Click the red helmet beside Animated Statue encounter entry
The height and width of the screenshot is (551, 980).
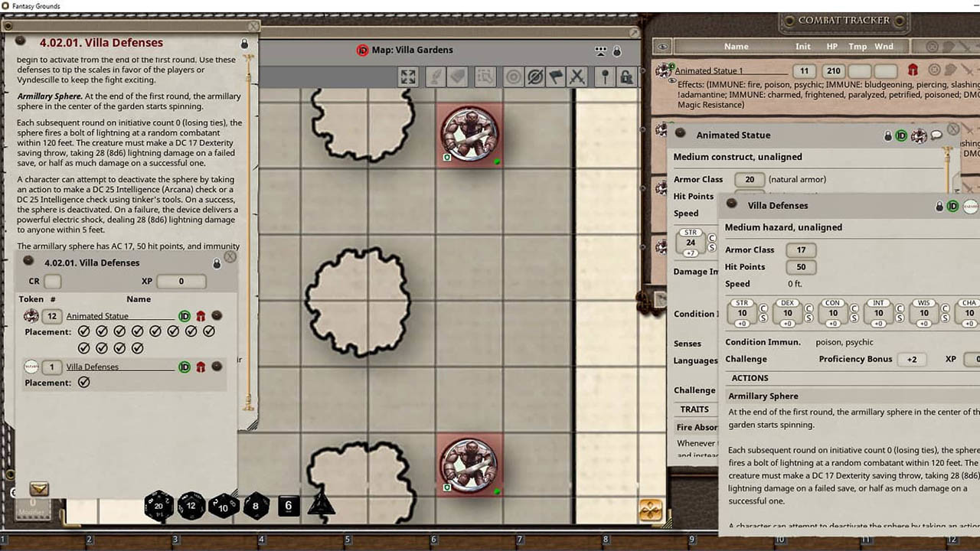pyautogui.click(x=201, y=316)
